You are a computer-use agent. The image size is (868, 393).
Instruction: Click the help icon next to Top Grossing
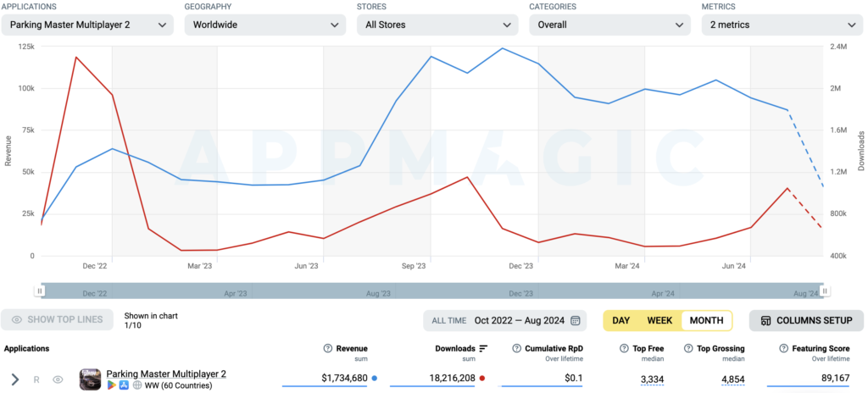coord(688,349)
